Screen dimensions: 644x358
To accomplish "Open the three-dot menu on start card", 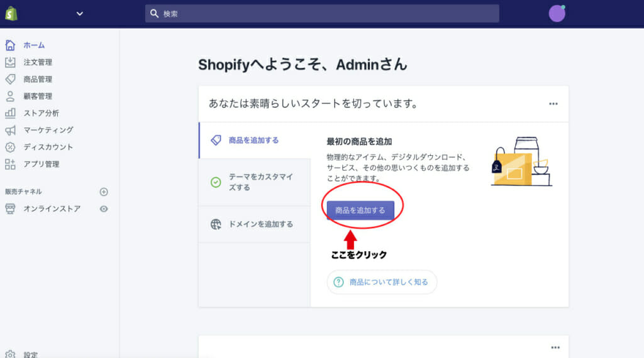I will [553, 104].
